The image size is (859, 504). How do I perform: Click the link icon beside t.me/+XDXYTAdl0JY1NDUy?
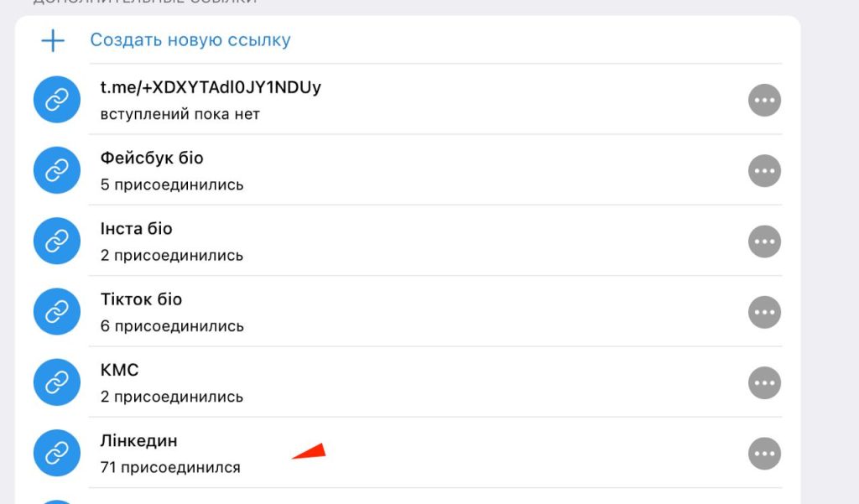coord(57,100)
